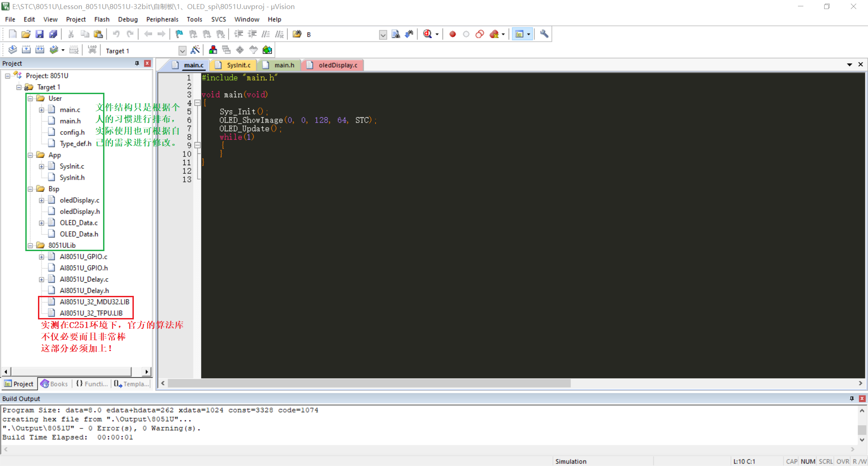Open the Target 1 selection dropdown

click(182, 51)
